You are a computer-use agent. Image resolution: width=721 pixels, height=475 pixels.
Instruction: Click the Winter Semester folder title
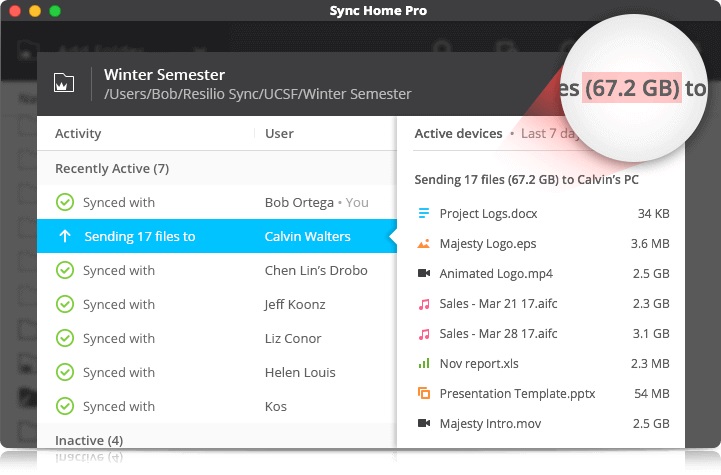tap(164, 74)
